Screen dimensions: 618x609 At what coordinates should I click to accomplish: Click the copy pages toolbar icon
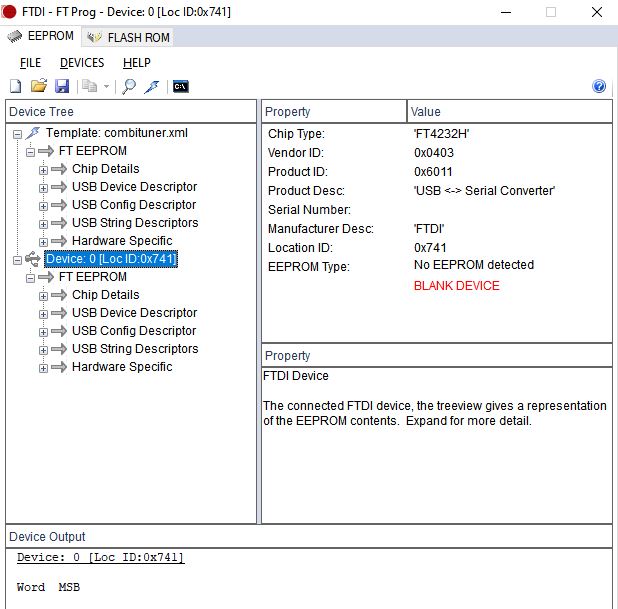[x=89, y=86]
